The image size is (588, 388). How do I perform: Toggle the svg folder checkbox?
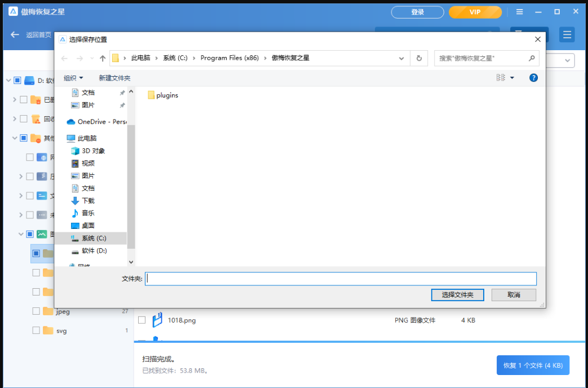(36, 330)
